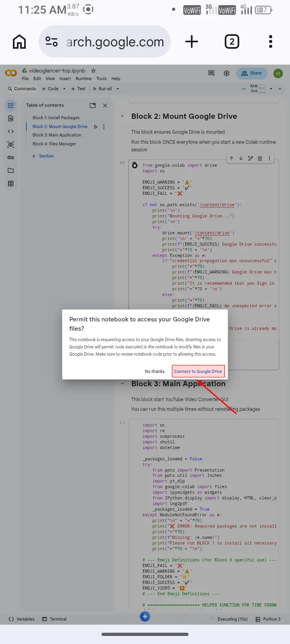Close the Table of contents panel
The image size is (290, 644).
point(105,106)
